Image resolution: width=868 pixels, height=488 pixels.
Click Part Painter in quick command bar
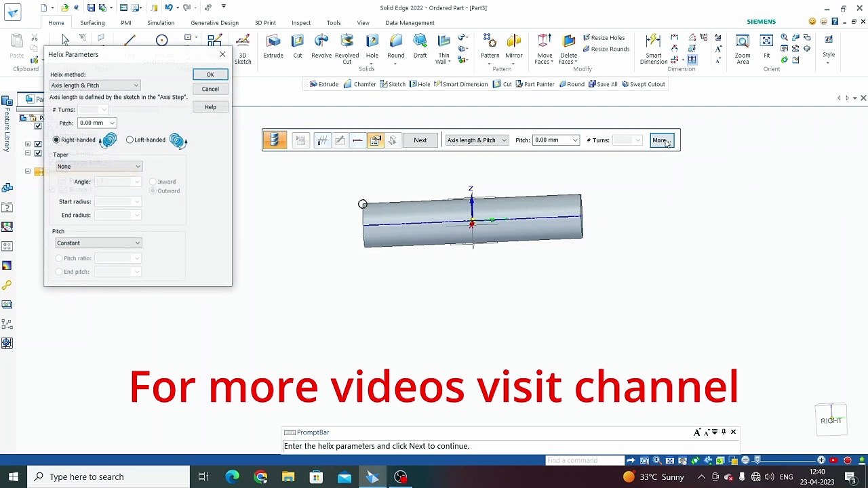[534, 84]
